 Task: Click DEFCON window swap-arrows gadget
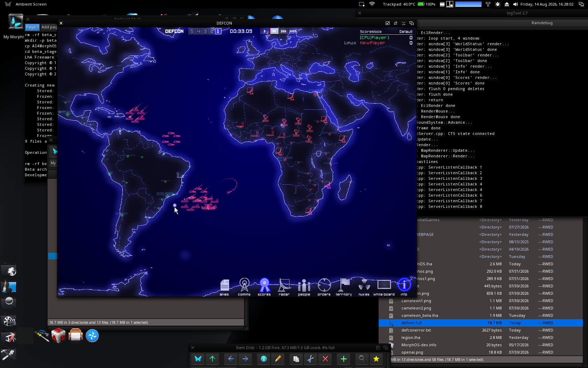(395, 23)
